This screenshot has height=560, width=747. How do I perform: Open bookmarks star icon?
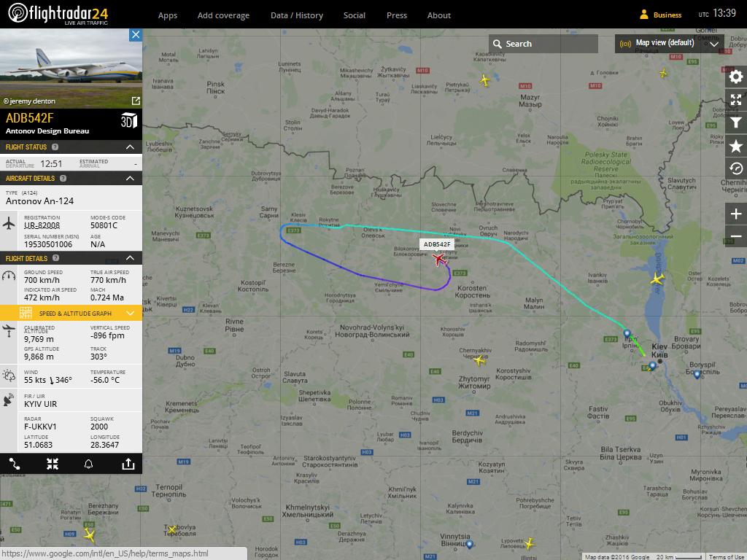coord(736,146)
